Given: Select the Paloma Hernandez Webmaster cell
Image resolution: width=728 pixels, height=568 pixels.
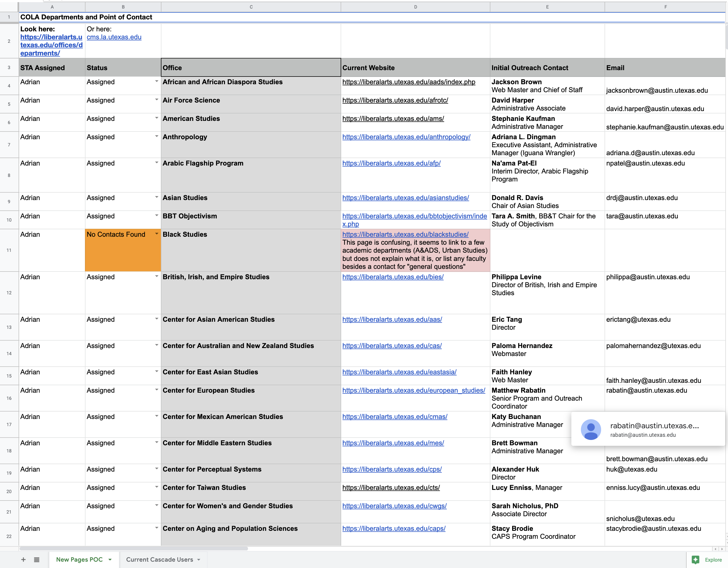Looking at the screenshot, I should click(547, 353).
